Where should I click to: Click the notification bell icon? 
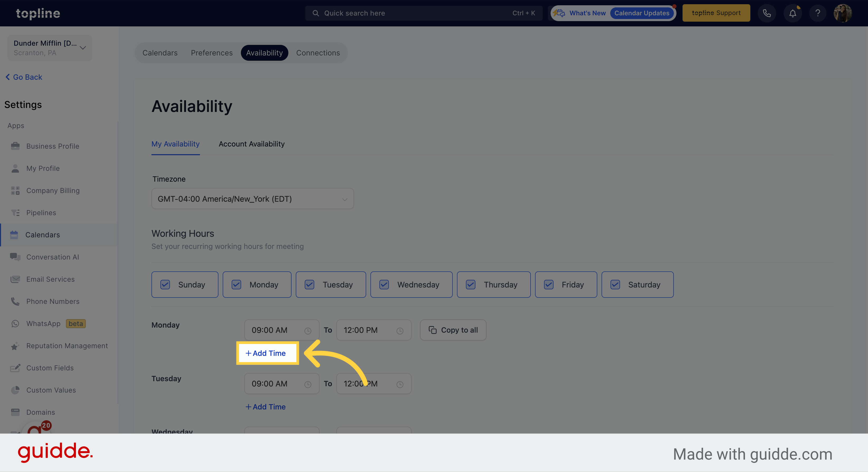point(793,13)
